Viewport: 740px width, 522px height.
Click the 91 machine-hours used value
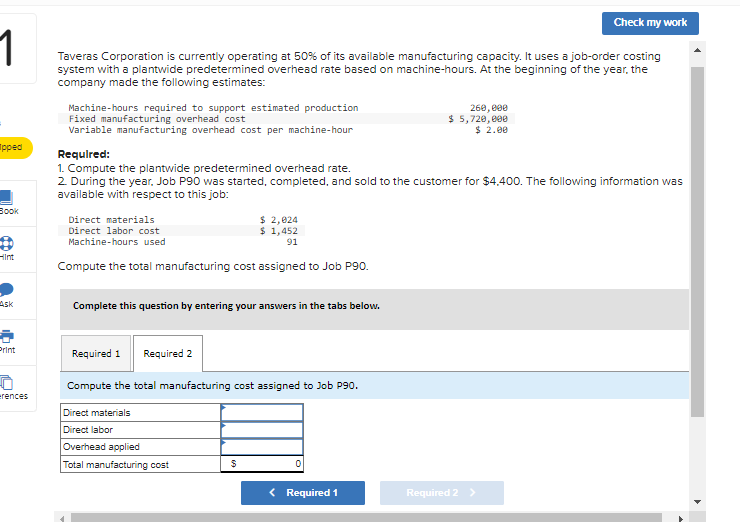click(292, 242)
